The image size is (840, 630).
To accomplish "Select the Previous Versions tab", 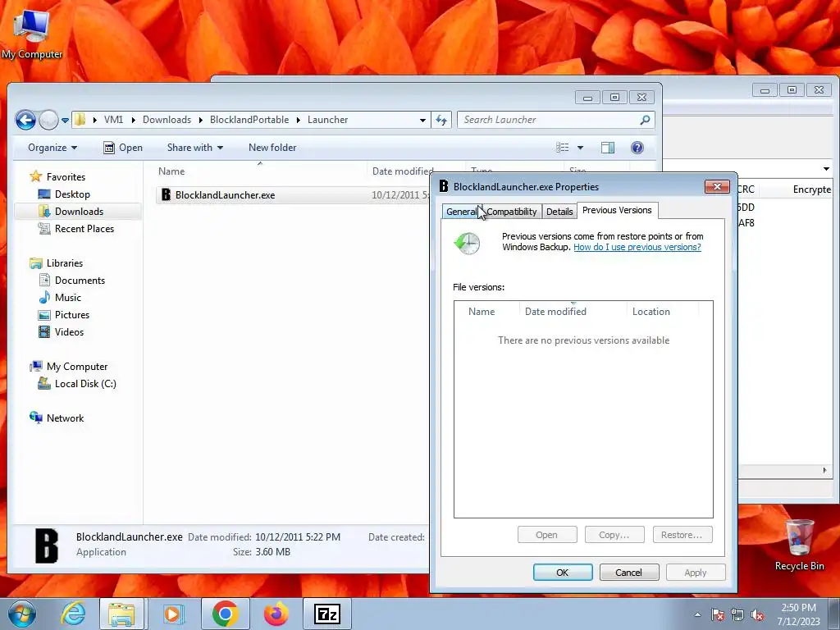I will coord(617,211).
